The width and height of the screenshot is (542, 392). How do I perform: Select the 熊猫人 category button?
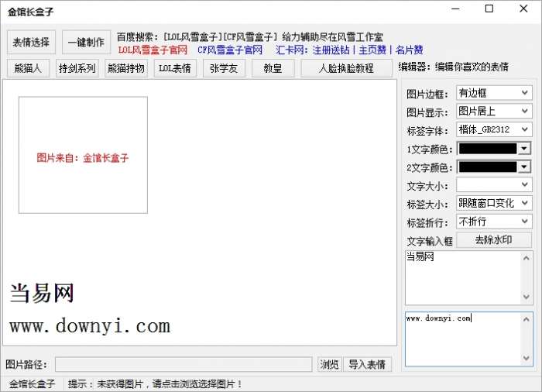point(28,68)
